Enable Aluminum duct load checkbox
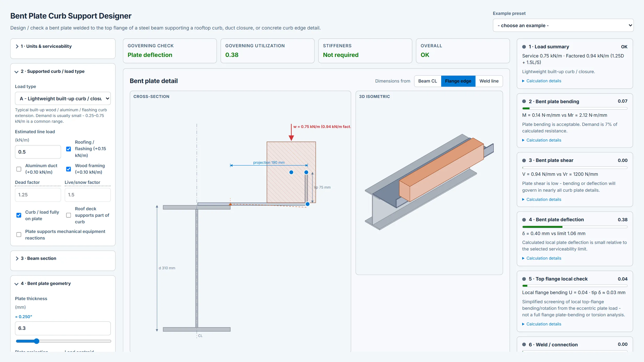Viewport: 644px width, 362px height. pos(19,169)
